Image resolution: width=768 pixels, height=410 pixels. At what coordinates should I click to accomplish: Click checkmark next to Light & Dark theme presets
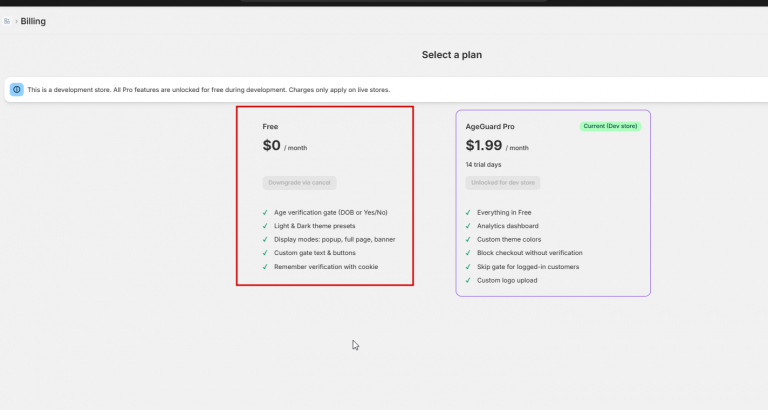coord(265,226)
